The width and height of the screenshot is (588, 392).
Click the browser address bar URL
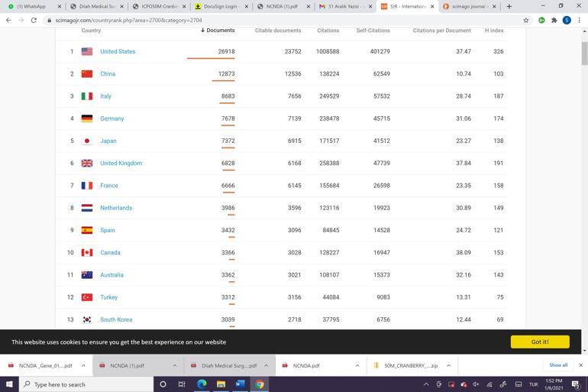128,20
